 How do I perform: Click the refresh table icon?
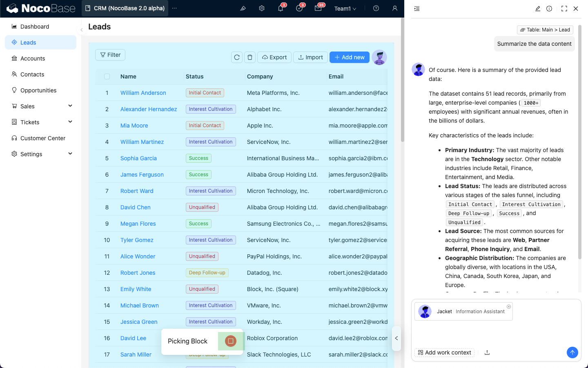[x=237, y=57]
